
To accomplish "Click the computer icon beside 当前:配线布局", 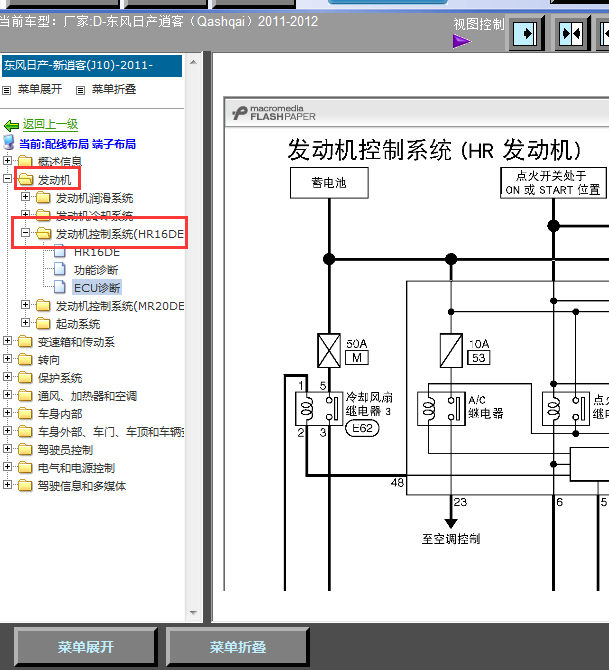I will (9, 143).
